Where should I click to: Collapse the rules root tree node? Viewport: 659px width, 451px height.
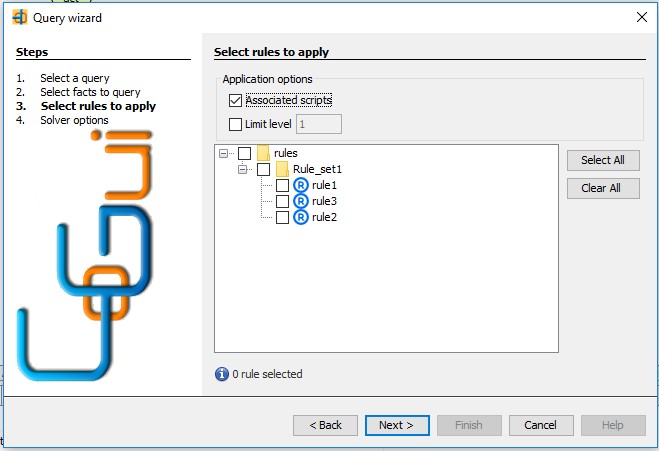point(224,153)
